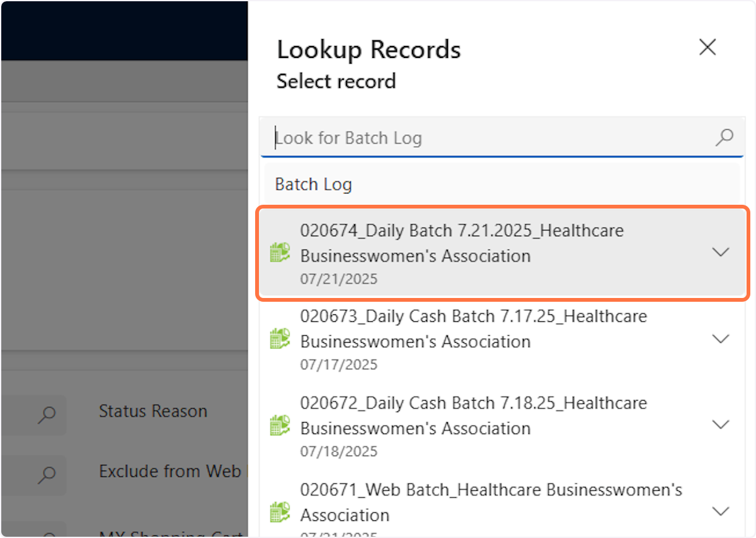Open the search icon next to Exclude from Web
This screenshot has width=756, height=538.
pyautogui.click(x=47, y=474)
